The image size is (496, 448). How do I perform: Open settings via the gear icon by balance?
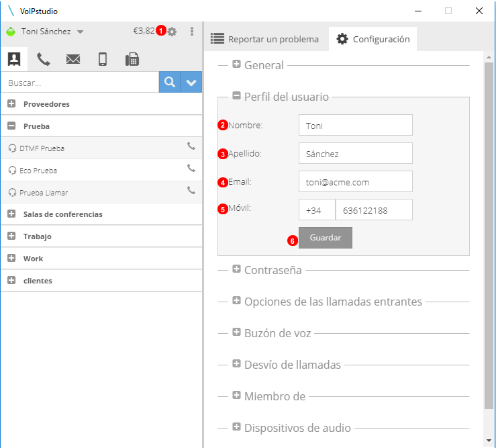172,32
